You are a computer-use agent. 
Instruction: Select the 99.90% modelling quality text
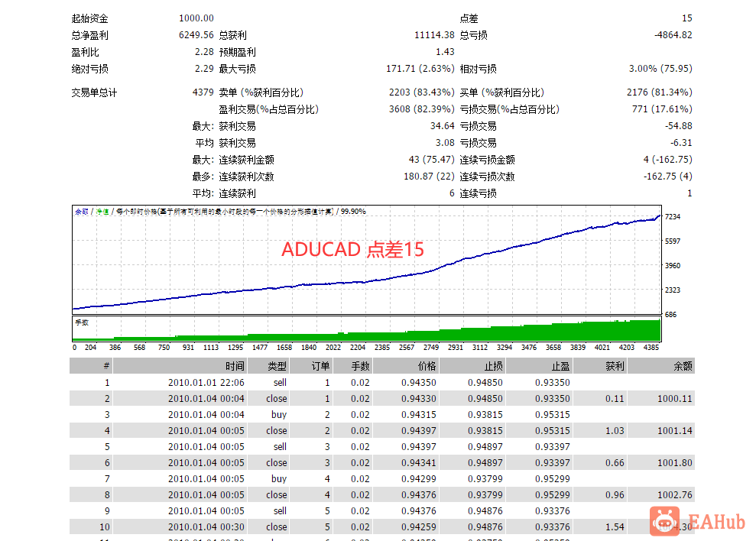point(353,212)
